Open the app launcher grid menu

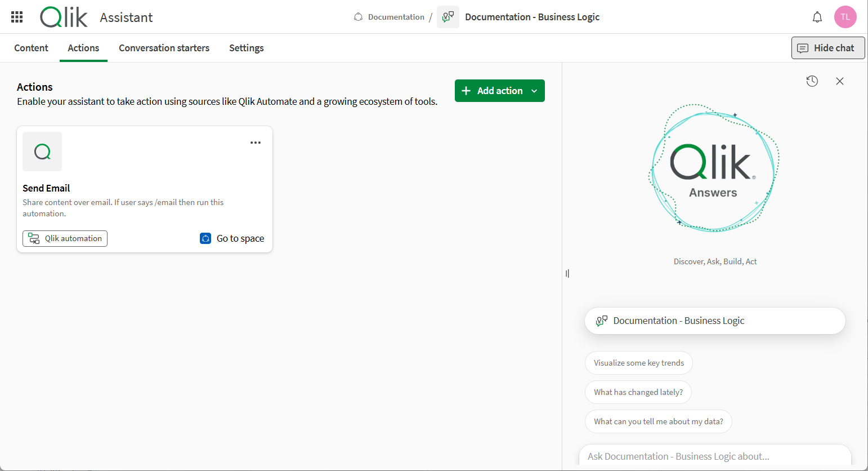17,17
